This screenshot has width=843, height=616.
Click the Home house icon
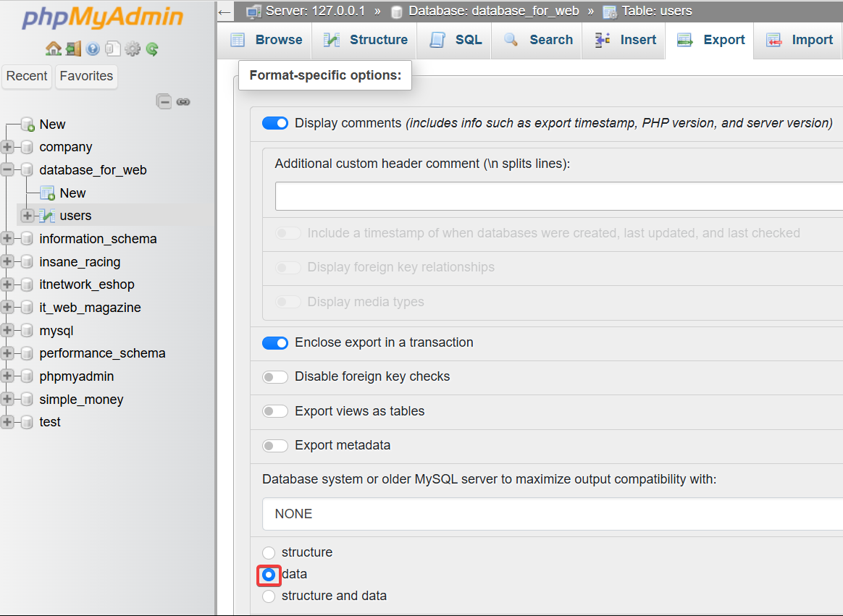point(54,49)
